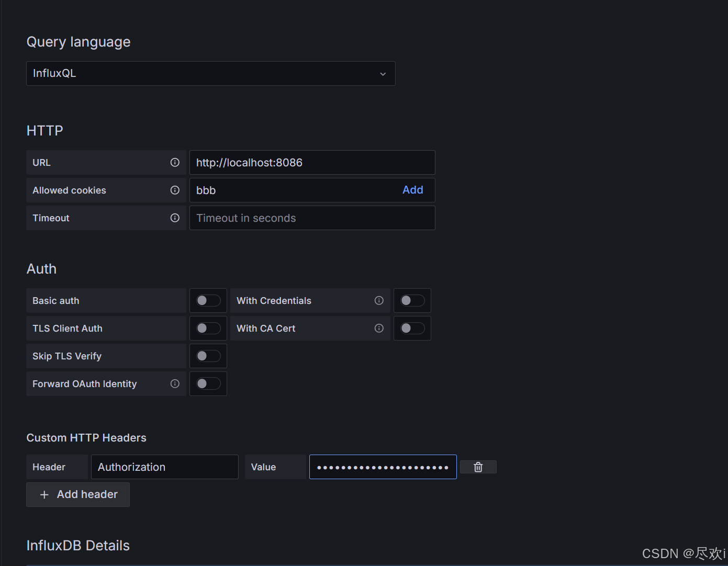Click the info icon beside Allowed cookies
The image size is (728, 566).
(x=175, y=190)
